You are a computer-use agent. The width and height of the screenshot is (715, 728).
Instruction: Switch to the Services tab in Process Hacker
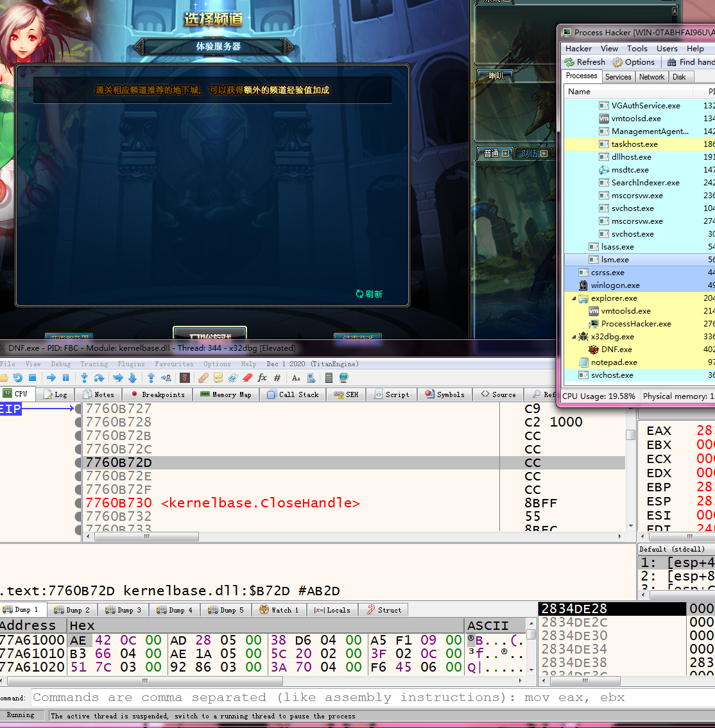click(618, 77)
